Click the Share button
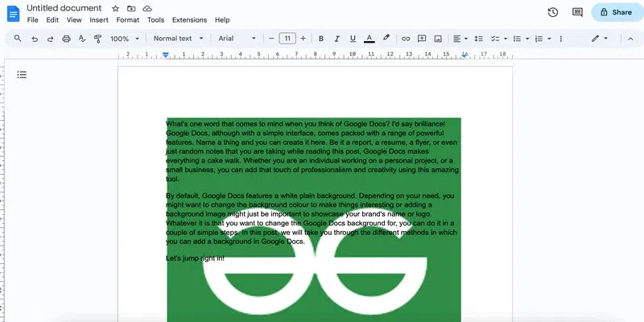Viewport: 644px width, 322px height. coord(617,12)
